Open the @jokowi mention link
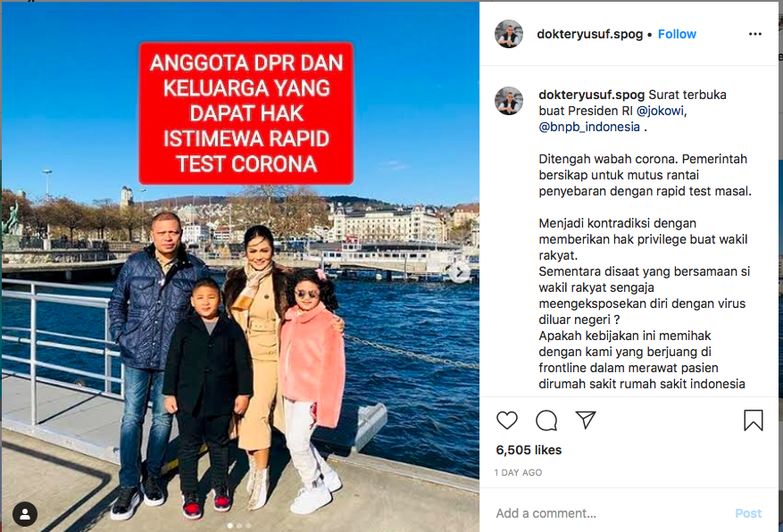Image resolution: width=783 pixels, height=532 pixels. click(660, 111)
